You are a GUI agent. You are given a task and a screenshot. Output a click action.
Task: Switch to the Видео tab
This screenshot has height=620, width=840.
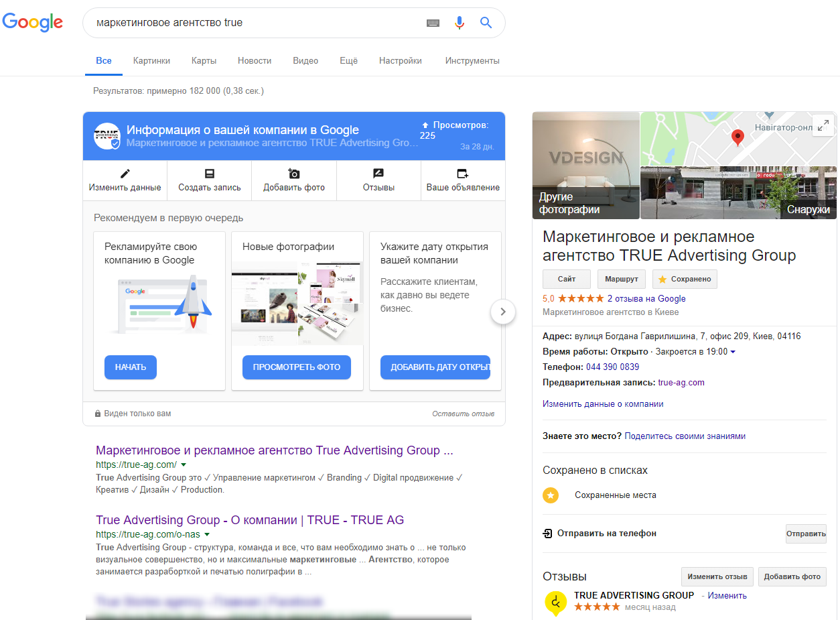[305, 61]
